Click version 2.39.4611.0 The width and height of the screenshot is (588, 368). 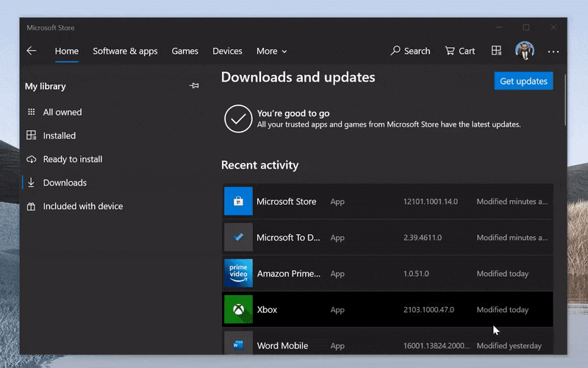click(423, 238)
